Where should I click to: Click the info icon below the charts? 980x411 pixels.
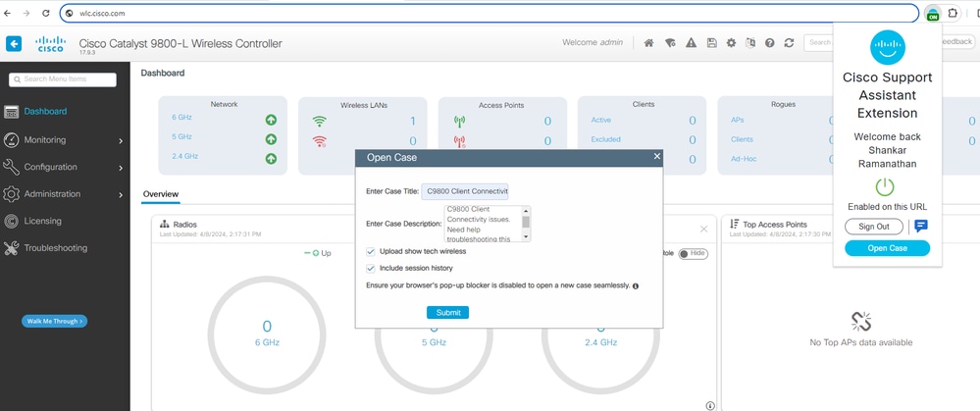tap(710, 405)
